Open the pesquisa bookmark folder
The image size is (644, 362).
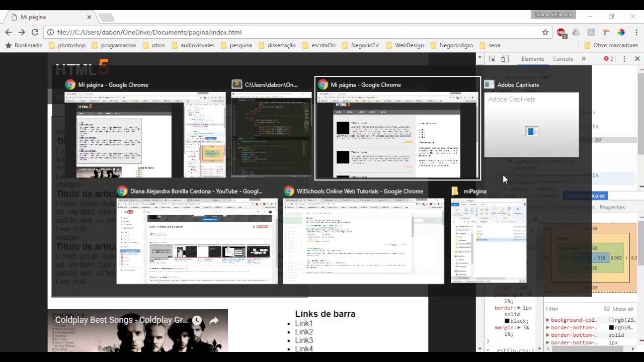pyautogui.click(x=236, y=45)
